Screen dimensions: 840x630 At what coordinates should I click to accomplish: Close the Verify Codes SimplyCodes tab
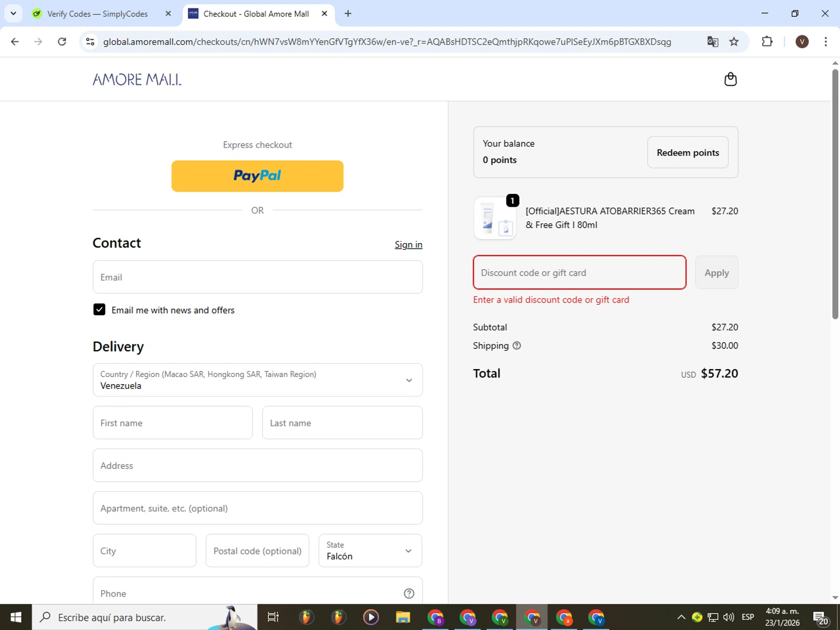(168, 13)
